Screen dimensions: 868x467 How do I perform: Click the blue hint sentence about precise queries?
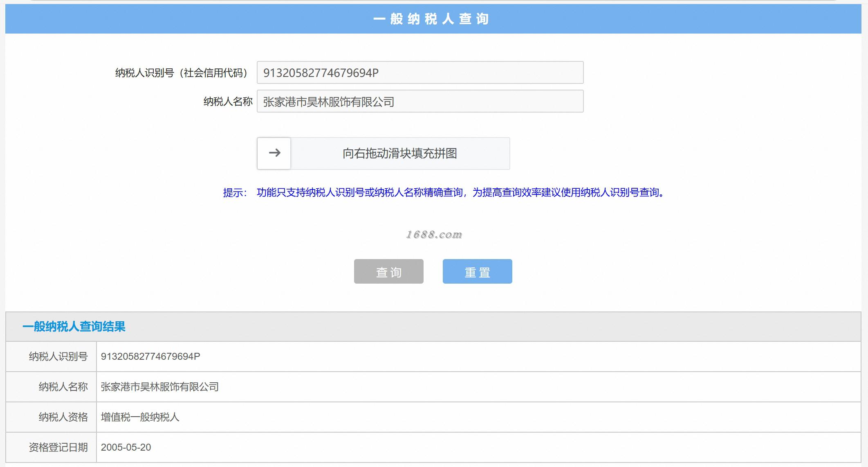point(460,192)
